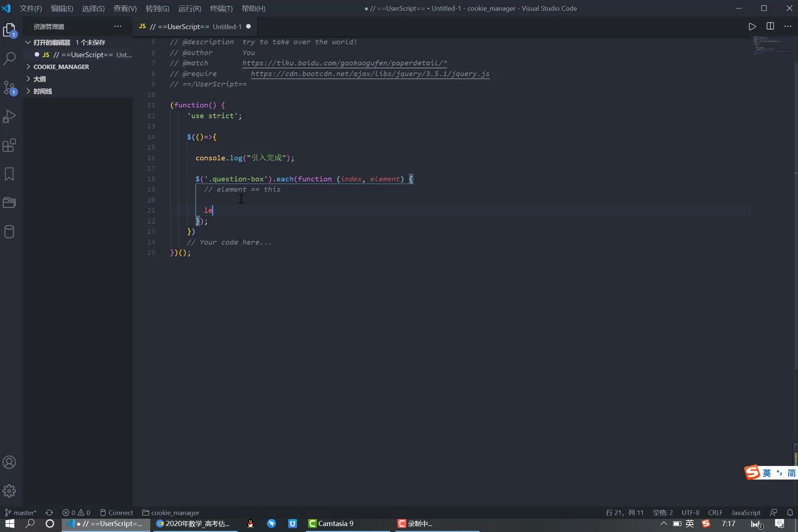Click the unsaved dot on the Untitled-1 tab
798x532 pixels.
tap(248, 27)
